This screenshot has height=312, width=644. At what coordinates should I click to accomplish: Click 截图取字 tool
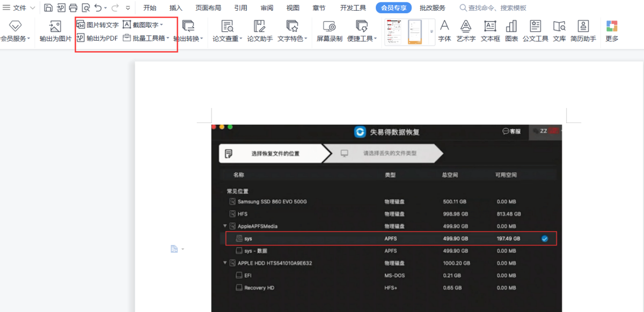pos(141,25)
